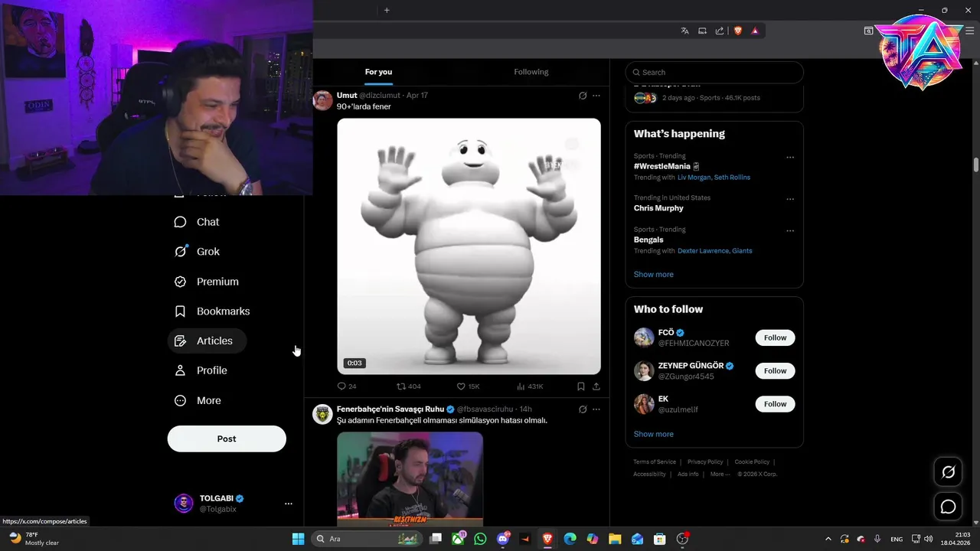Open the Chris Murphy trend
This screenshot has height=551, width=980.
(658, 208)
